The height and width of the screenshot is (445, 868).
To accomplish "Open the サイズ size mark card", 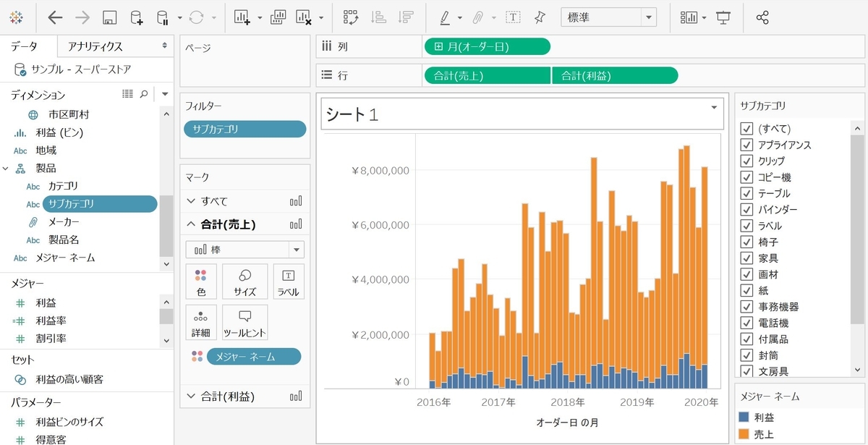I will [x=244, y=281].
